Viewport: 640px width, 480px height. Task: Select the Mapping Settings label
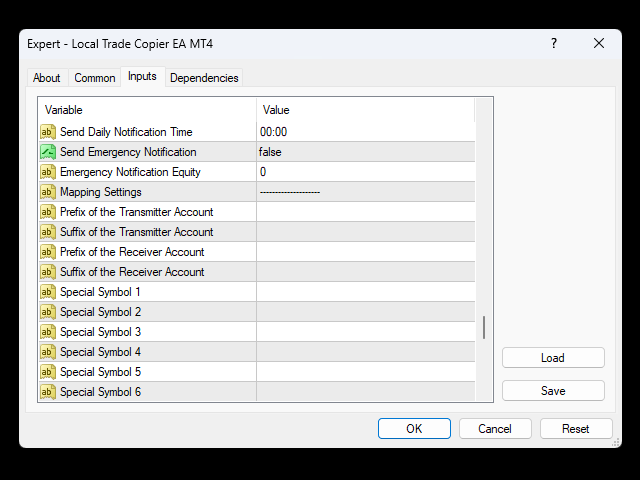coord(101,192)
